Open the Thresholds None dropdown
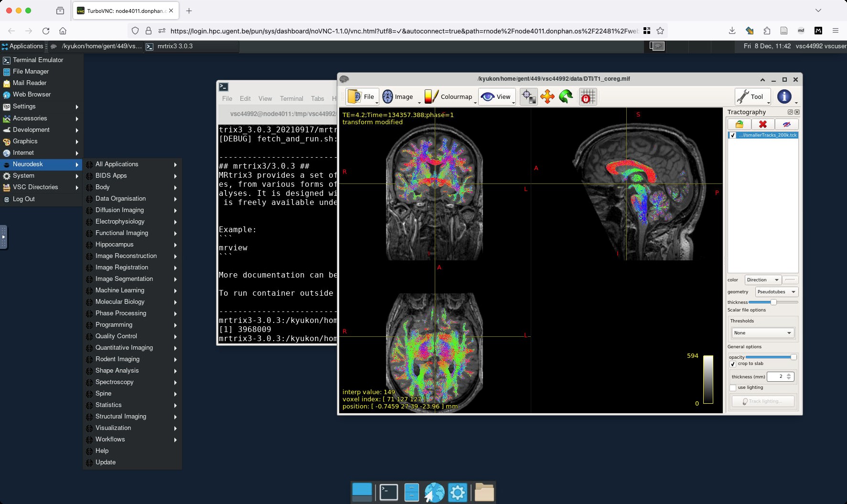This screenshot has width=847, height=504. (762, 333)
